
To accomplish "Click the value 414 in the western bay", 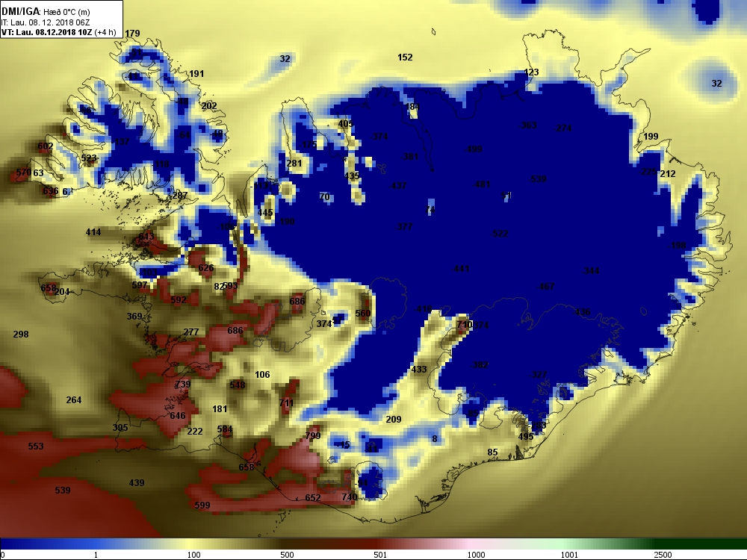I will coord(93,232).
